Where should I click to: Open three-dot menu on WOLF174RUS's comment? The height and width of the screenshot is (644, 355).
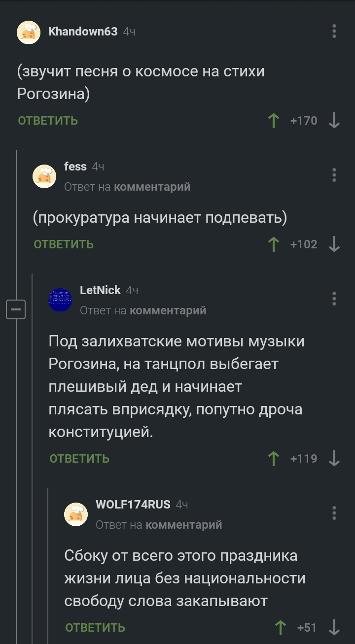click(334, 513)
